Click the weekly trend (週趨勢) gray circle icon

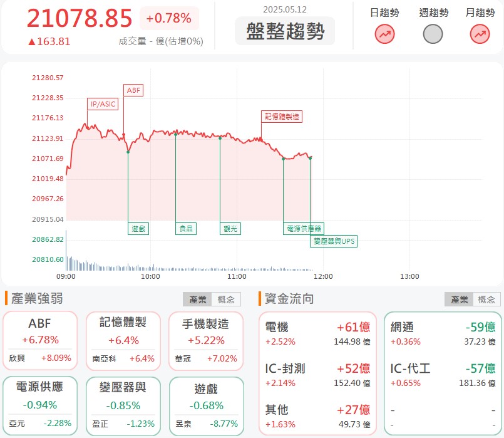pos(433,34)
